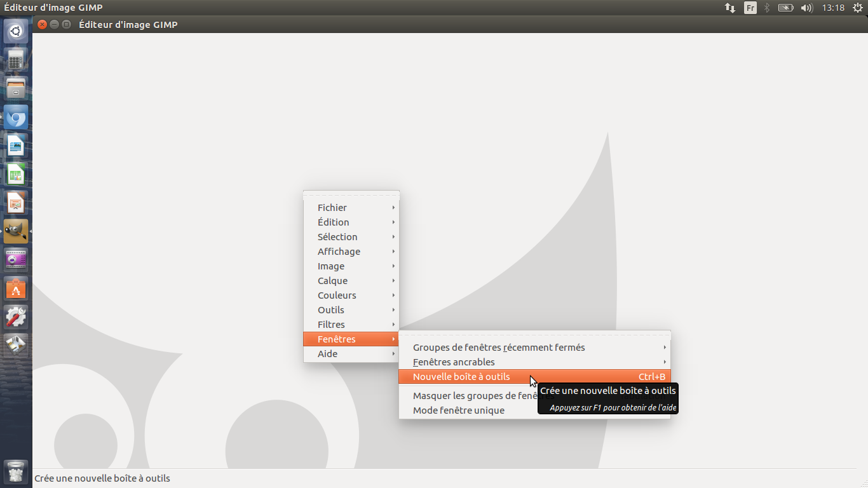Open the Aide submenu
This screenshot has height=488, width=868.
(x=351, y=354)
